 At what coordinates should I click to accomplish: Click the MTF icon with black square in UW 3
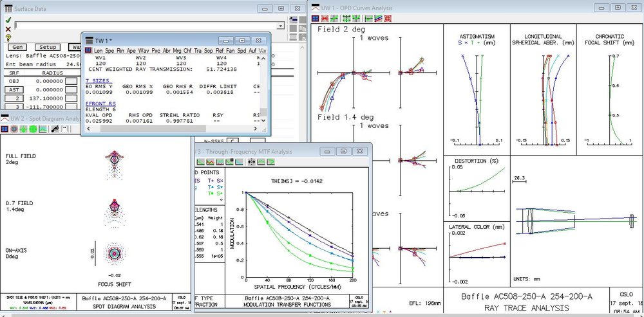(230, 162)
